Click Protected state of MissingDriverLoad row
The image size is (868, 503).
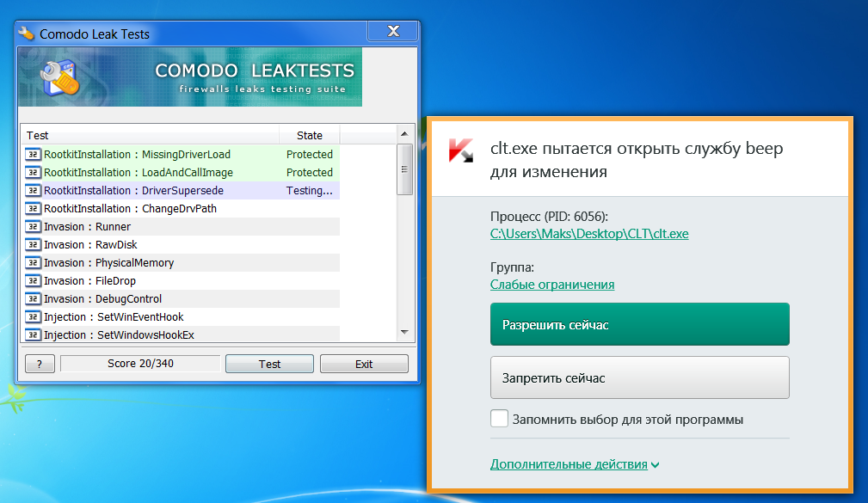point(309,155)
